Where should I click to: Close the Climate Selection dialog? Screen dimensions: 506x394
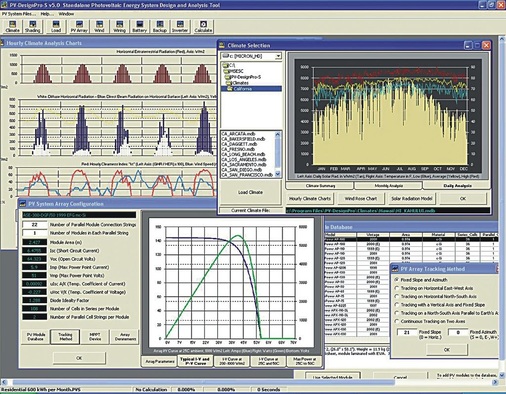coord(486,45)
